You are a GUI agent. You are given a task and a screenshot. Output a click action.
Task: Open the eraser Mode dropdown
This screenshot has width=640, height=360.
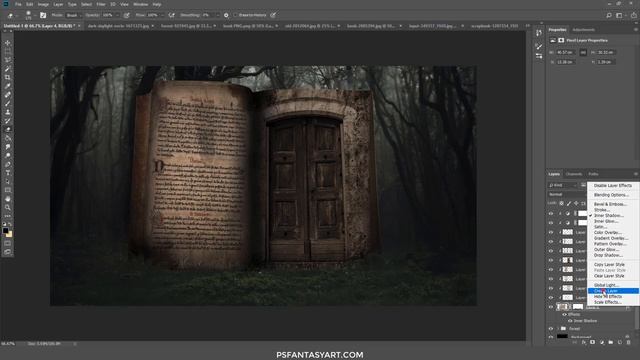(x=73, y=15)
